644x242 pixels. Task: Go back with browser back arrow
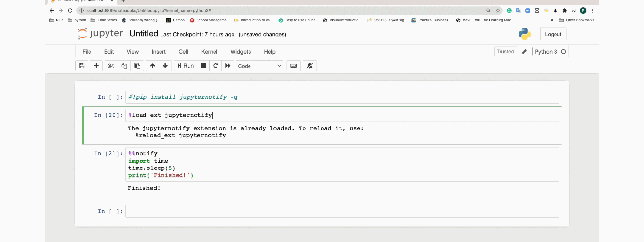52,10
